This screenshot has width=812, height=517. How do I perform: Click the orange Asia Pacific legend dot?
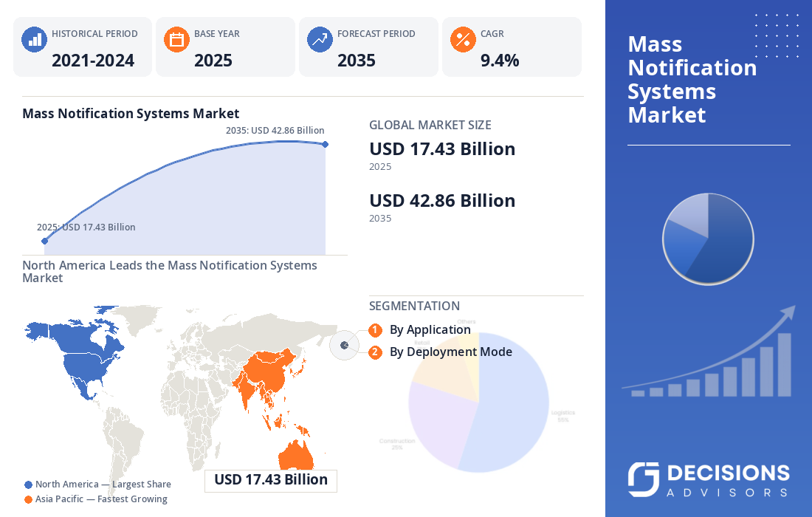click(x=29, y=500)
